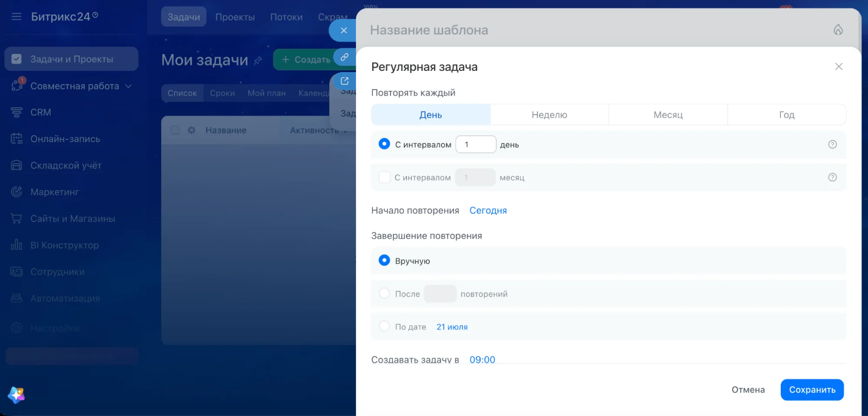
Task: Open Настройки in the sidebar
Action: click(55, 328)
